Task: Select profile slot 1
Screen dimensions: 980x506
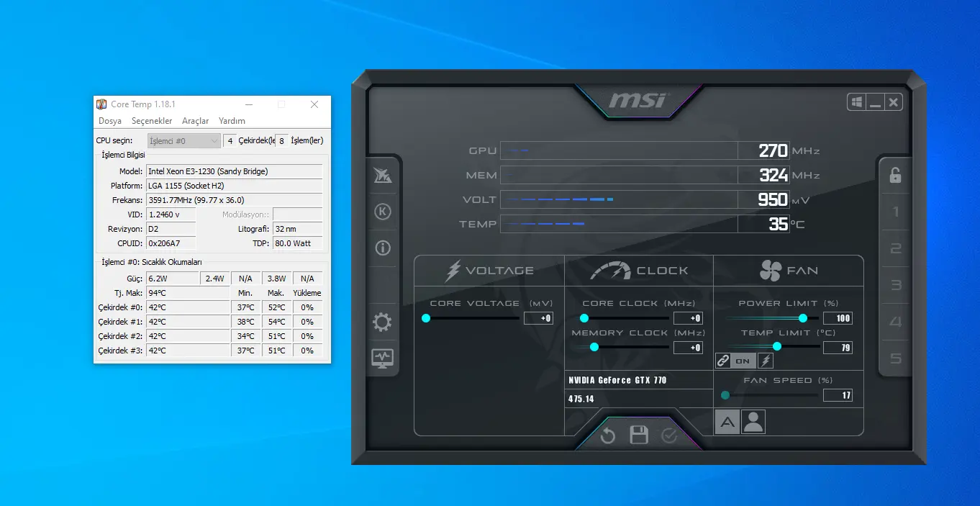Action: pyautogui.click(x=896, y=212)
